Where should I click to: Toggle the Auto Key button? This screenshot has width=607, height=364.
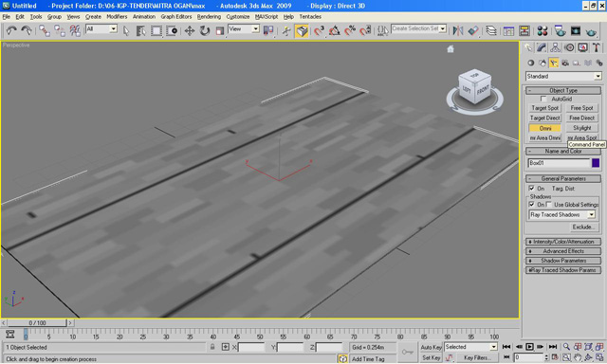(x=432, y=347)
